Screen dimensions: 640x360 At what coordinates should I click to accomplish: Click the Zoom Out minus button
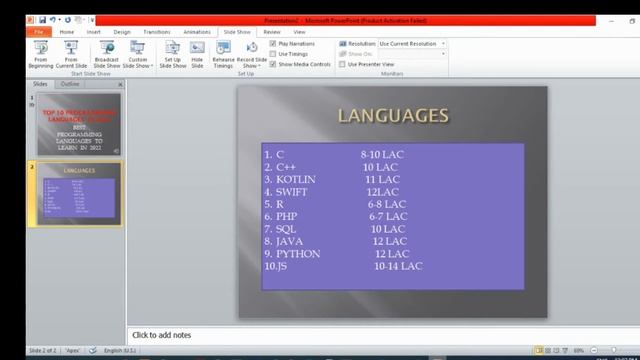click(x=594, y=351)
